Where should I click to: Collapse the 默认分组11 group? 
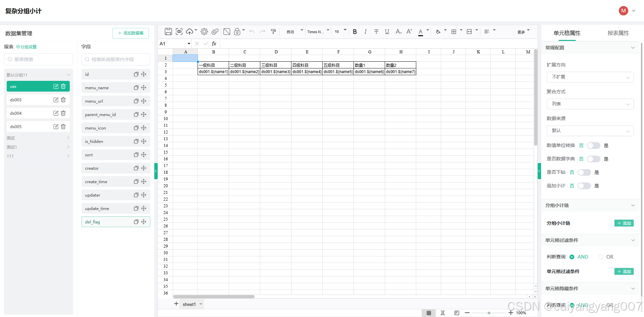[38, 75]
